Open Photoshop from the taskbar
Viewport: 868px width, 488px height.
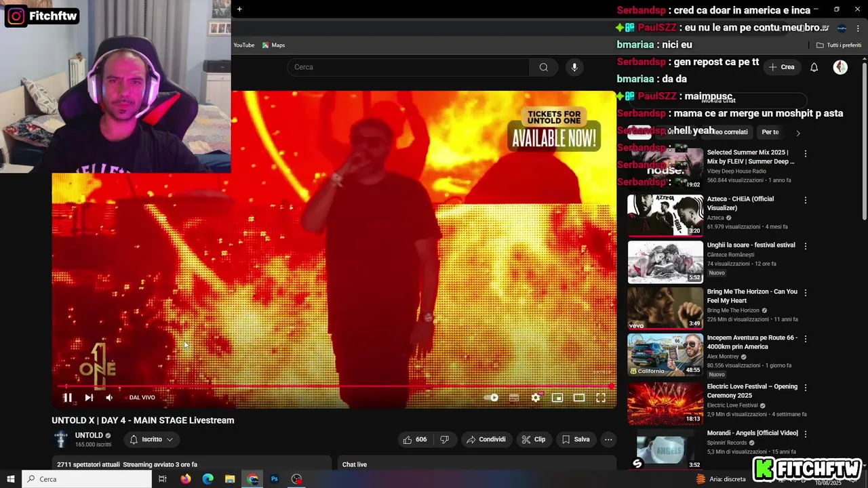[x=275, y=479]
